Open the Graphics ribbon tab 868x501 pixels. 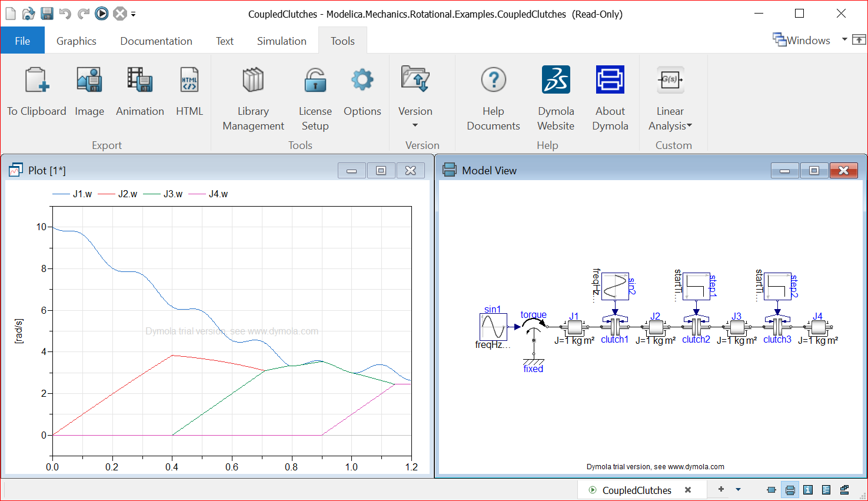point(76,41)
